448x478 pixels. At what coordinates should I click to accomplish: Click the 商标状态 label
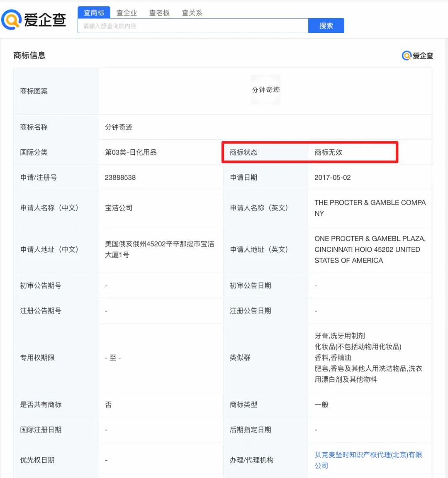pyautogui.click(x=243, y=152)
